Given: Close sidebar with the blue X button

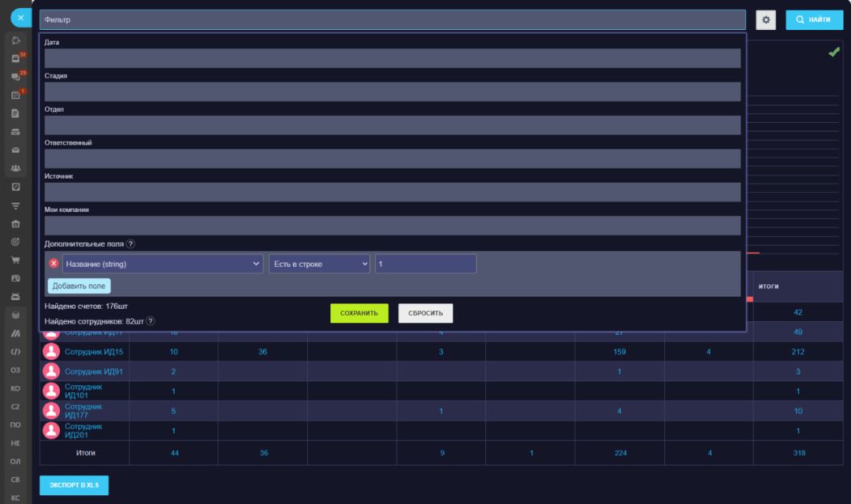Looking at the screenshot, I should pyautogui.click(x=20, y=17).
